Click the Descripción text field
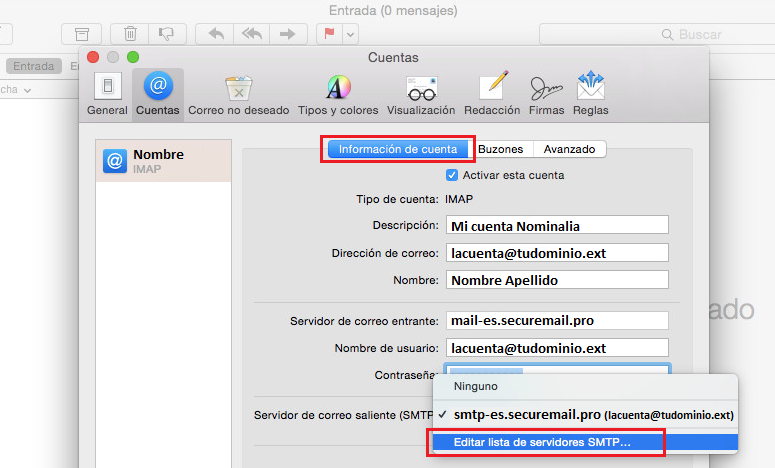This screenshot has width=775, height=468. pyautogui.click(x=557, y=225)
